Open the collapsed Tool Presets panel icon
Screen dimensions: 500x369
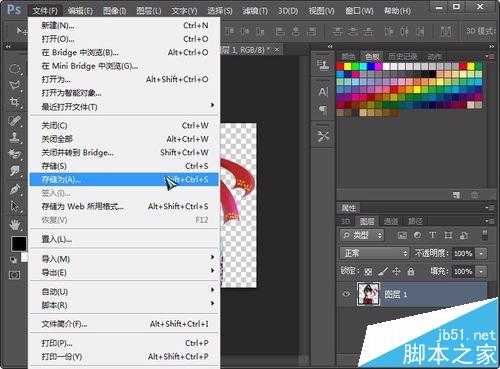[x=323, y=137]
